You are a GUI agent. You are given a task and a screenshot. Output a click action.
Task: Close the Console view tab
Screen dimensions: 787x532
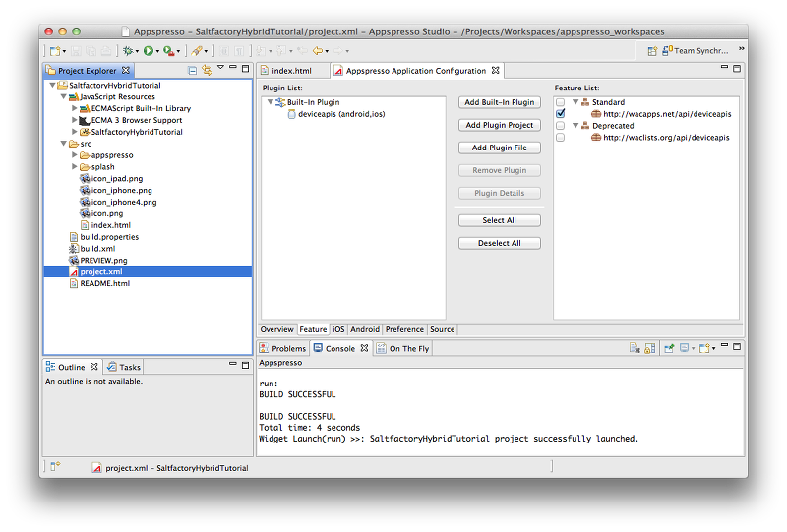click(364, 348)
